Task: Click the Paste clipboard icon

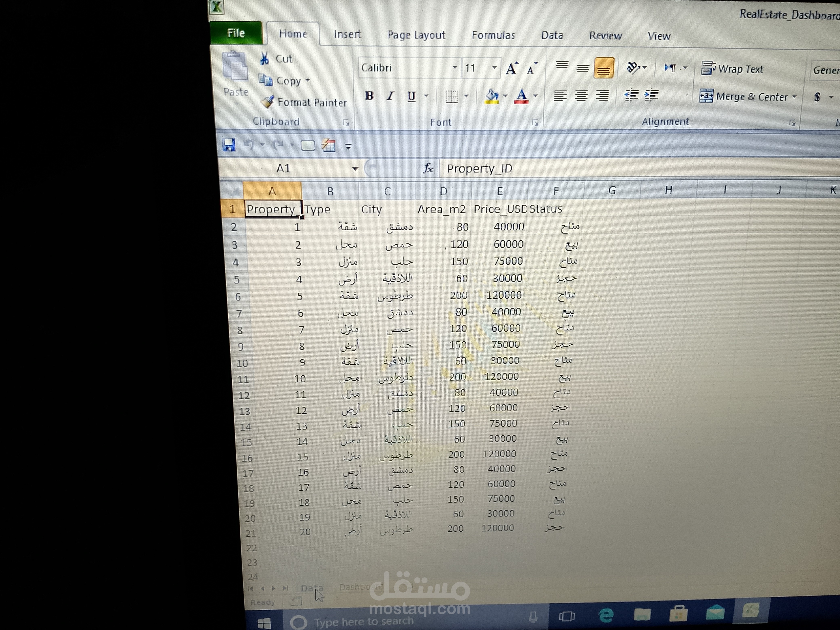Action: pos(235,66)
